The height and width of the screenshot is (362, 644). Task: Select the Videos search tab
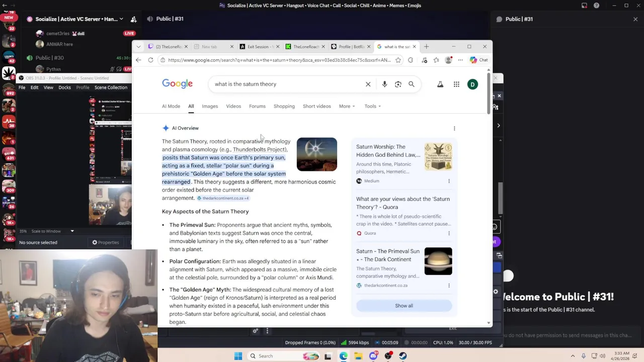[233, 106]
